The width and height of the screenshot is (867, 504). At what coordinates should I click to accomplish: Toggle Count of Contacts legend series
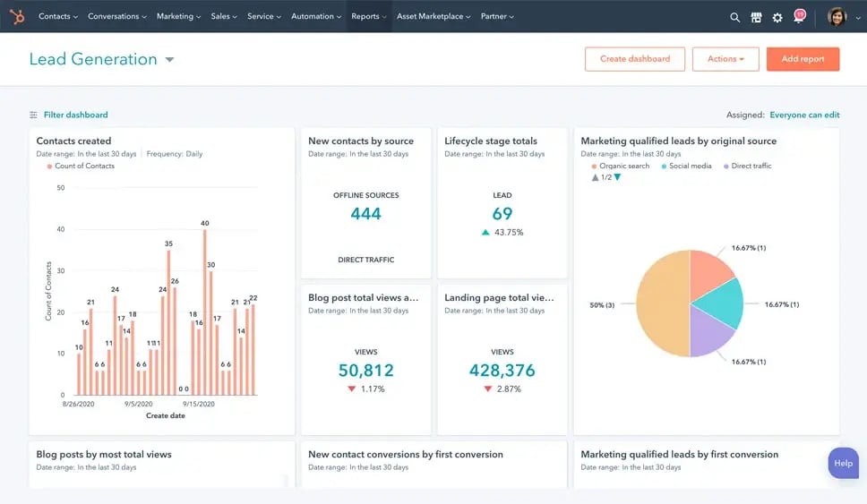coord(81,166)
